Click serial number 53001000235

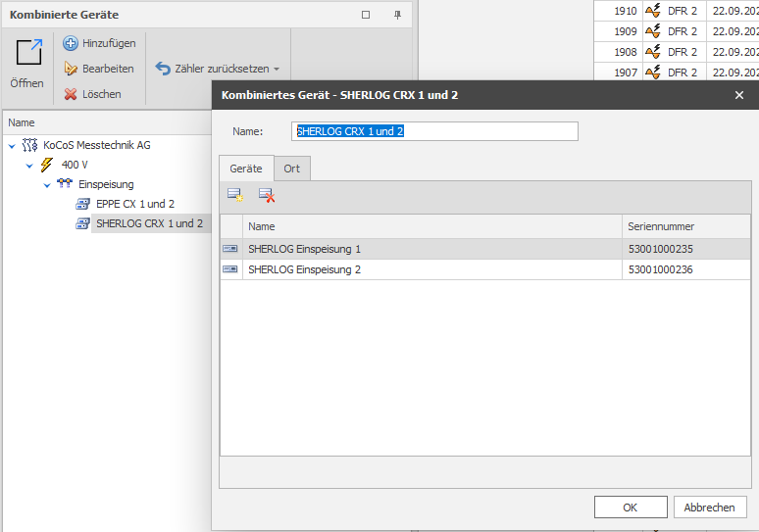click(661, 249)
